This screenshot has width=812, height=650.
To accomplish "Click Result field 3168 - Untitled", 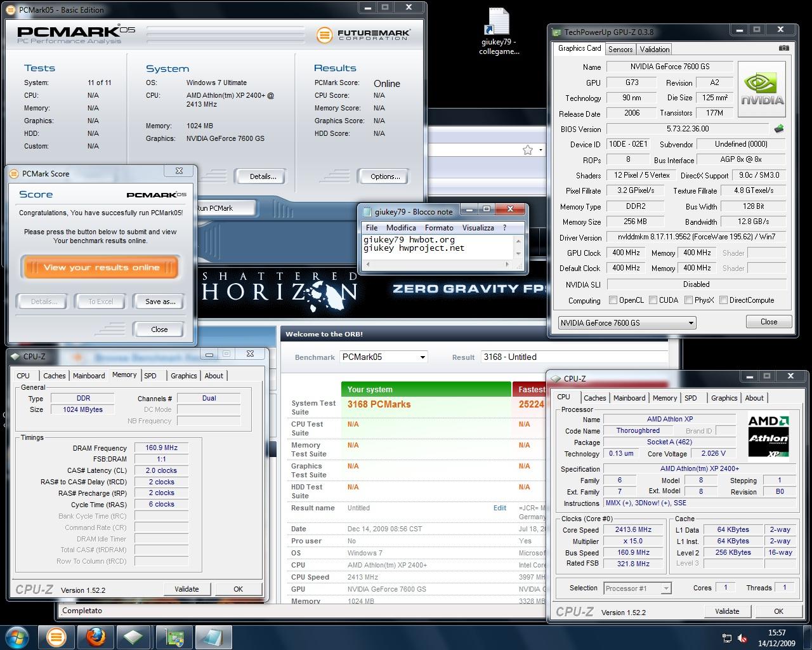I will [x=575, y=357].
